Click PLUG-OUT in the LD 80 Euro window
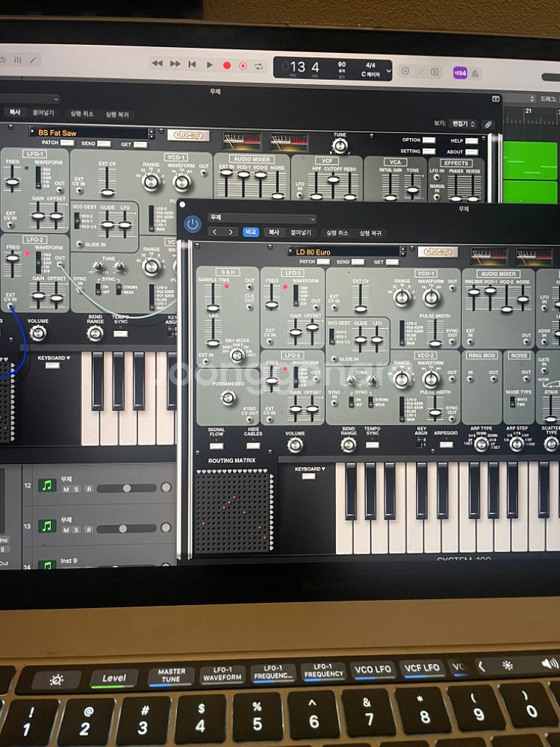 click(x=438, y=252)
